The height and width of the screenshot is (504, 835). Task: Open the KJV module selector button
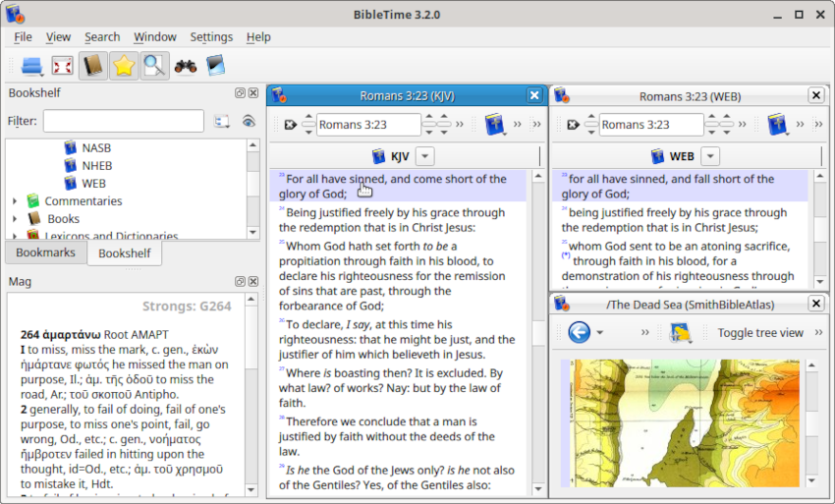click(x=391, y=156)
